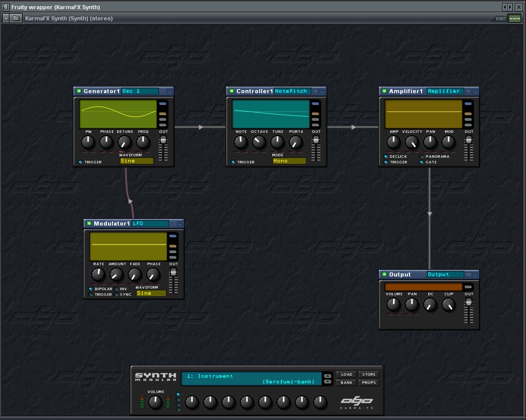
Task: Click previous plugin arrow in title bar
Action: tap(505, 7)
